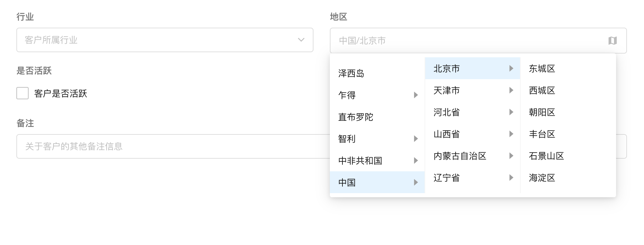The height and width of the screenshot is (245, 644).
Task: Open the 客户所属行业 industry dropdown
Action: [165, 40]
